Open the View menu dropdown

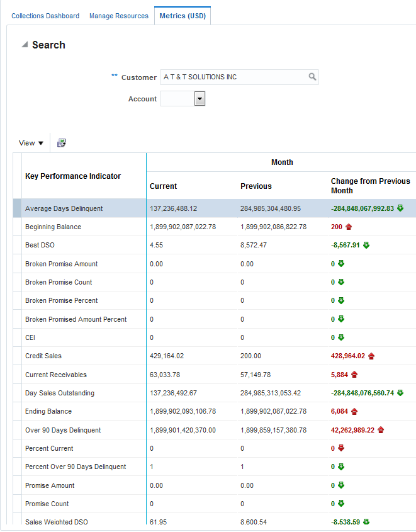click(31, 143)
